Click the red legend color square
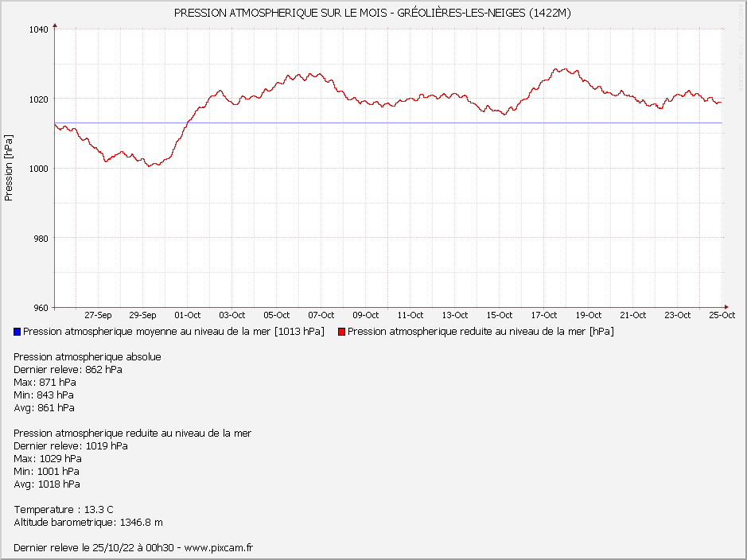Screen dimensions: 747x560 coord(342,332)
